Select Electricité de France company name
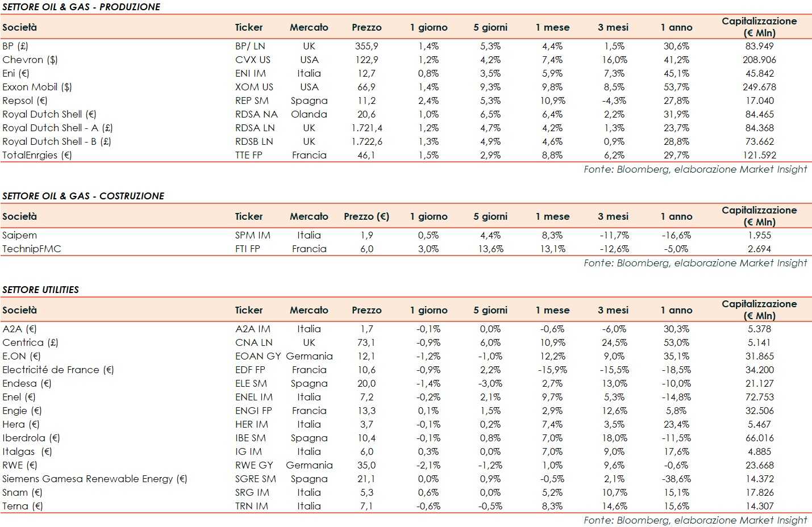This screenshot has width=812, height=527. 58,370
